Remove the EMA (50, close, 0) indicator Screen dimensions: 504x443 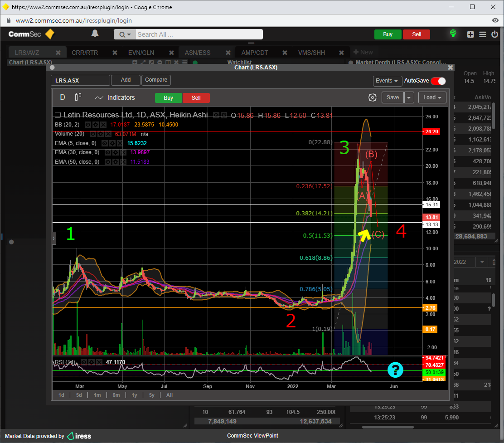point(123,162)
